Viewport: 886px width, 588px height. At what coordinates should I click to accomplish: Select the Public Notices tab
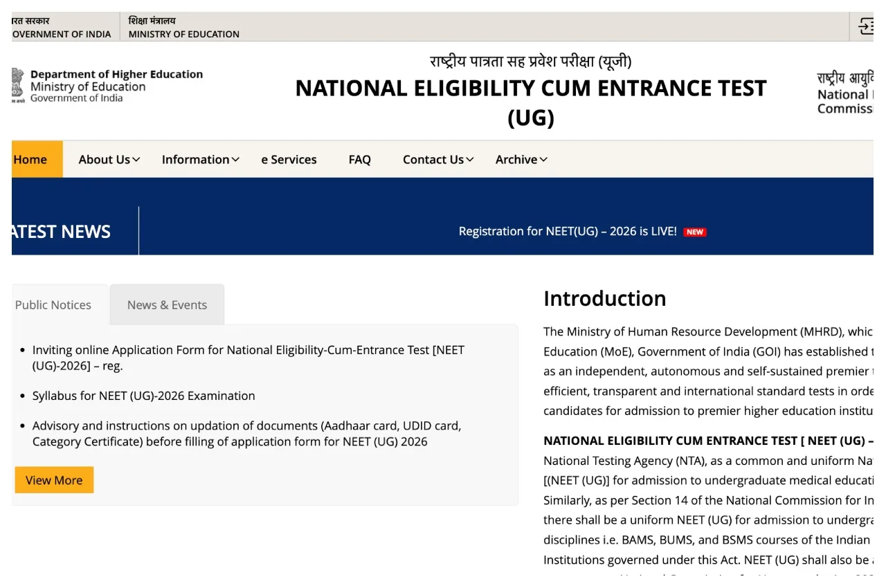point(54,305)
